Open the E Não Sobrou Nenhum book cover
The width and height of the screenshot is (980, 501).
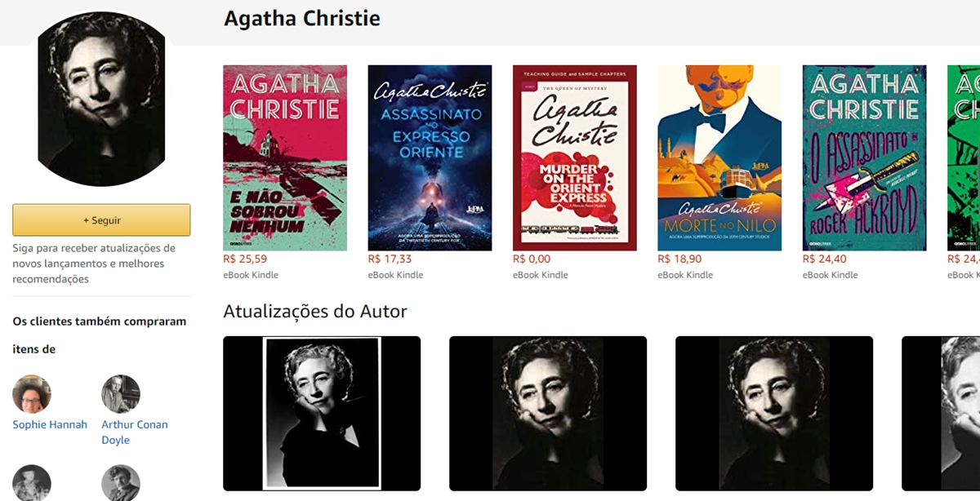coord(285,157)
